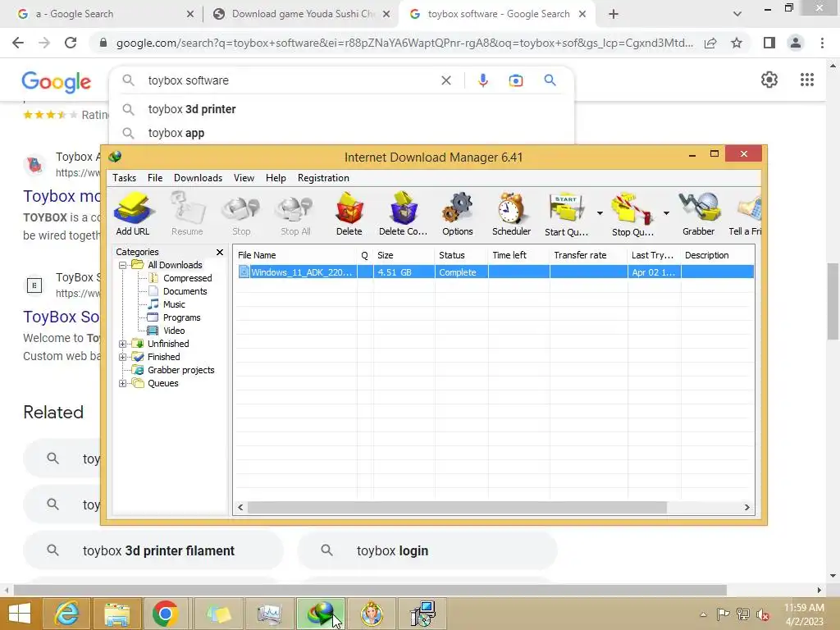Sort by Description column header
Viewport: 840px width, 630px height.
(717, 256)
